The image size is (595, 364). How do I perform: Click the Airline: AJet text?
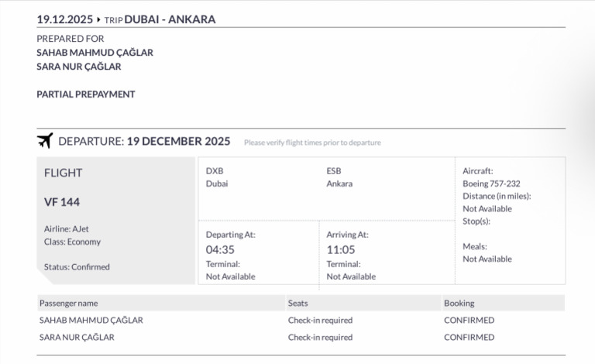point(67,229)
